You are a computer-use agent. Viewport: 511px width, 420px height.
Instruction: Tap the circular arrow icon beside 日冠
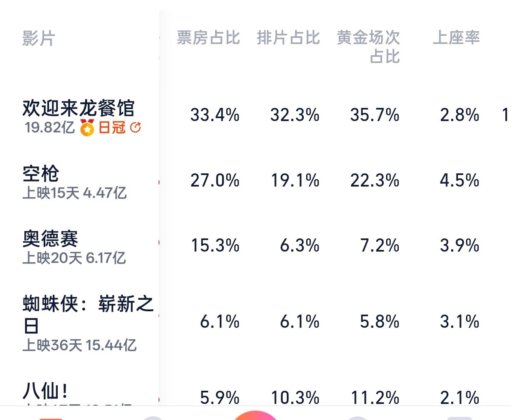135,128
